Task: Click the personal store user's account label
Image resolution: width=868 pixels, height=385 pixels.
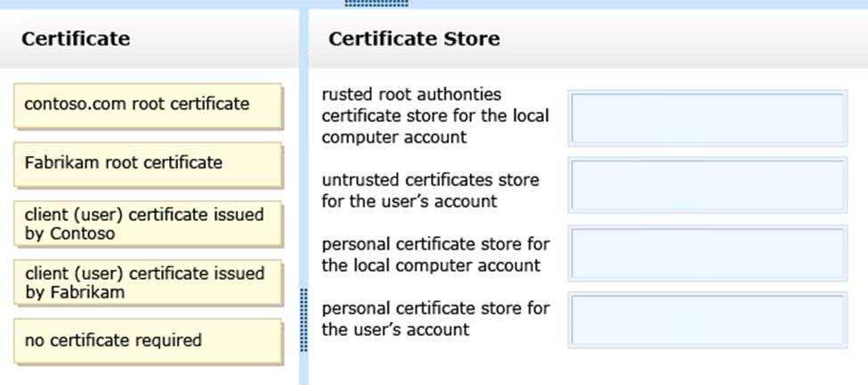Action: point(435,319)
